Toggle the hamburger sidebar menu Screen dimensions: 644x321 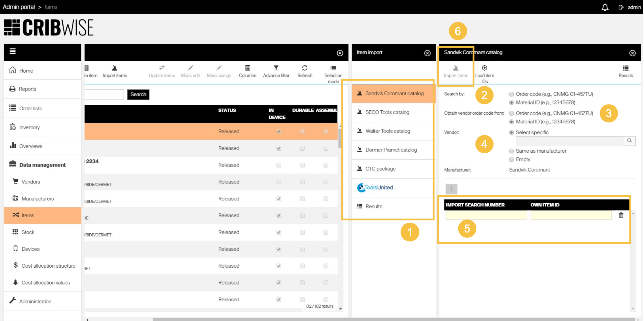click(12, 51)
